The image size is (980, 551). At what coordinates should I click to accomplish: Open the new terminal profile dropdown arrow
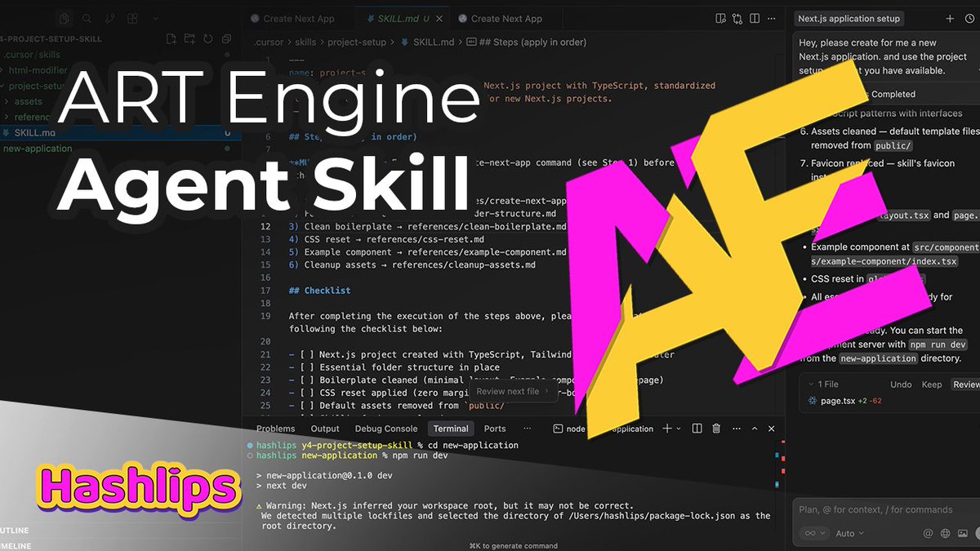[x=679, y=429]
